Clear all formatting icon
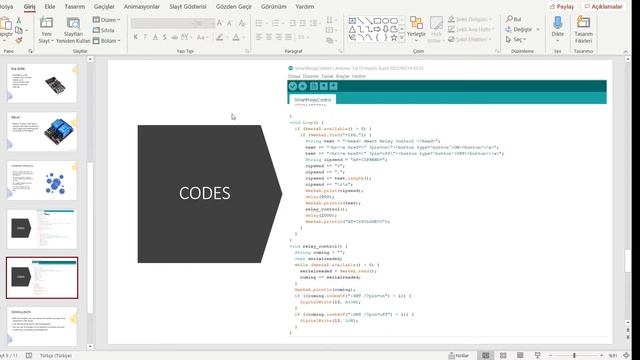 click(242, 23)
